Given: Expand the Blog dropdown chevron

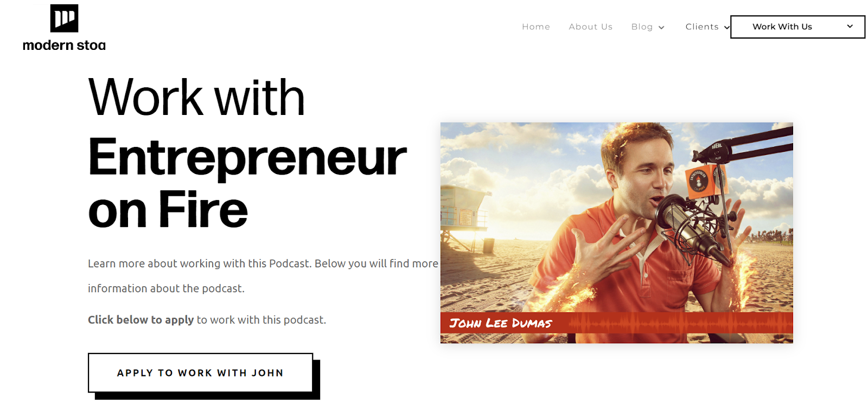Looking at the screenshot, I should pos(661,28).
